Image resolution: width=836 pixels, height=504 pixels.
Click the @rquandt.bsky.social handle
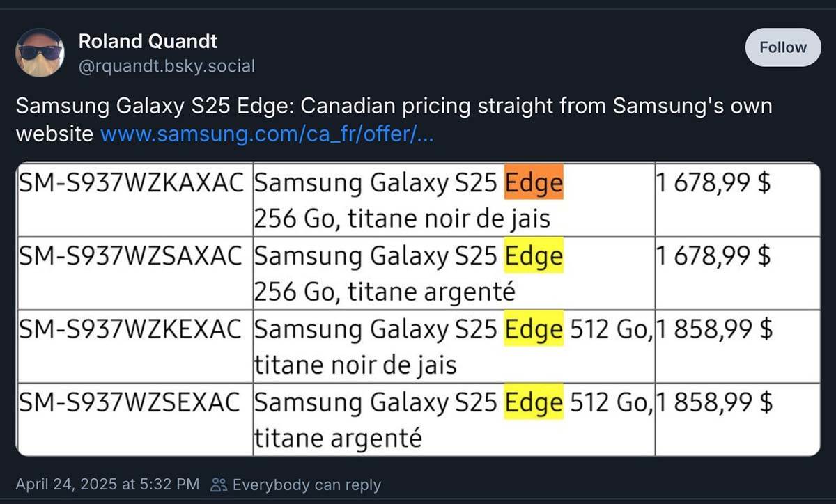[x=167, y=66]
